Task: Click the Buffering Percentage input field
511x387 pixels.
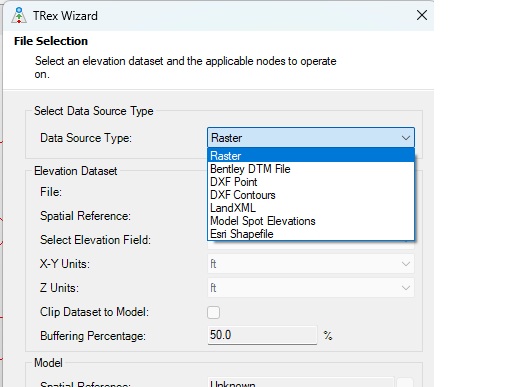Action: [262, 335]
